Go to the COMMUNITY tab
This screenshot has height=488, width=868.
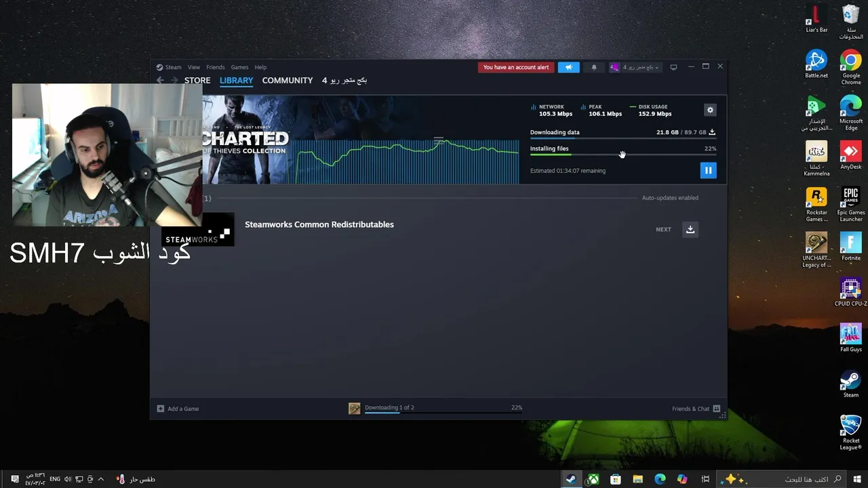pyautogui.click(x=288, y=80)
